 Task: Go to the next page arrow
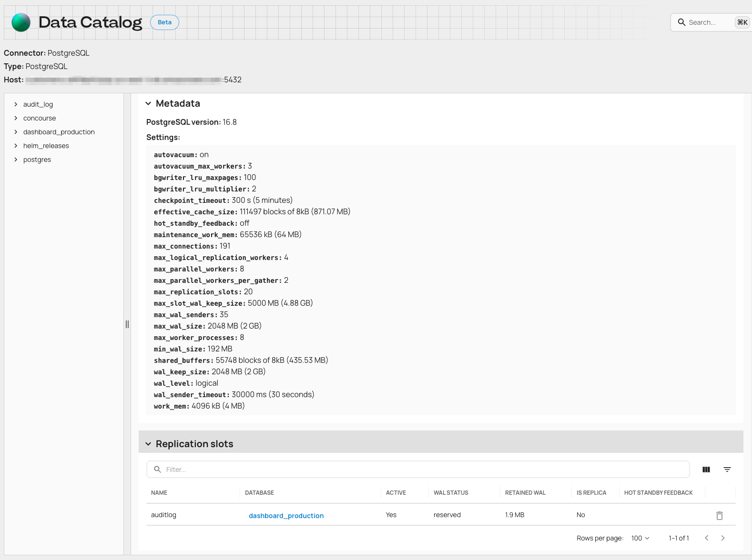[x=723, y=538]
